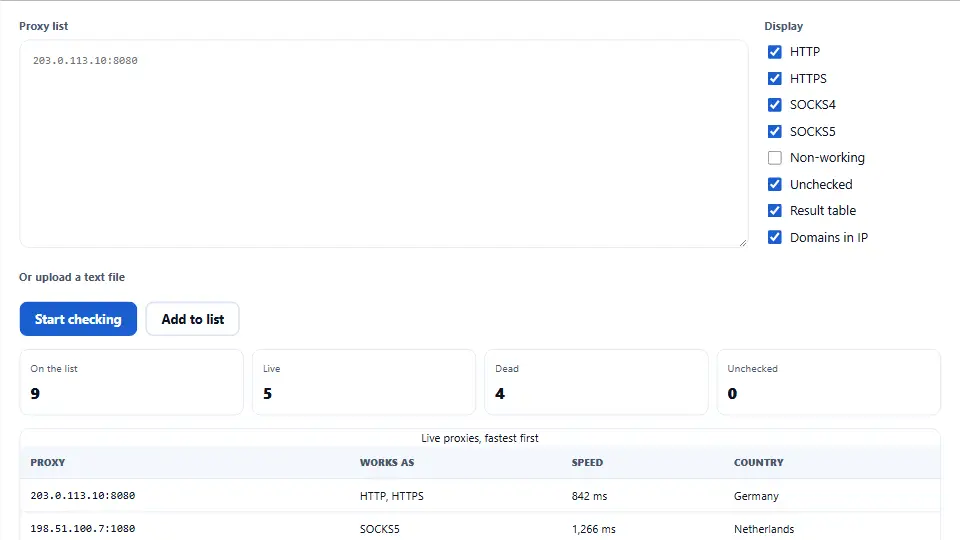The image size is (960, 540).
Task: Uncheck the Unchecked display option
Action: pos(774,184)
